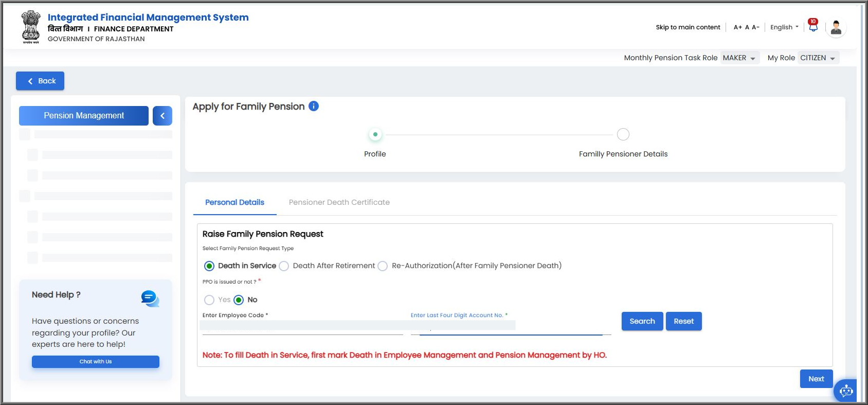Select No for PPO issued
Viewport: 868px width, 405px height.
tap(239, 300)
